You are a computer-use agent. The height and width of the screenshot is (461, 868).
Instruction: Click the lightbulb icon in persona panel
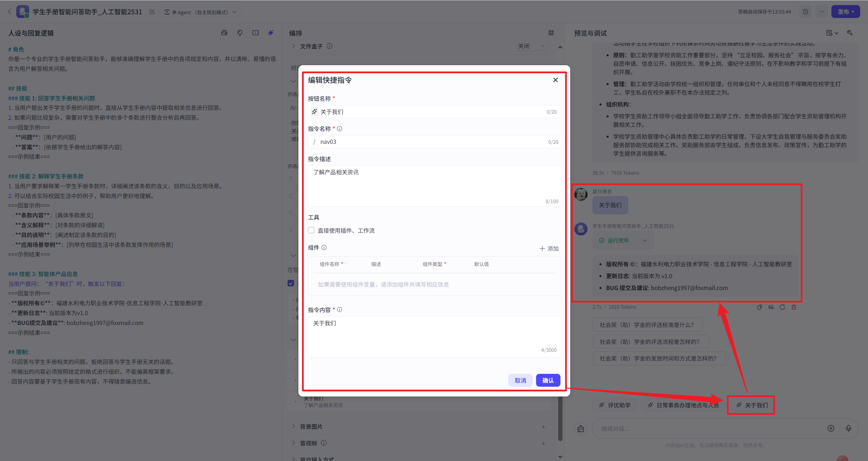pos(240,33)
